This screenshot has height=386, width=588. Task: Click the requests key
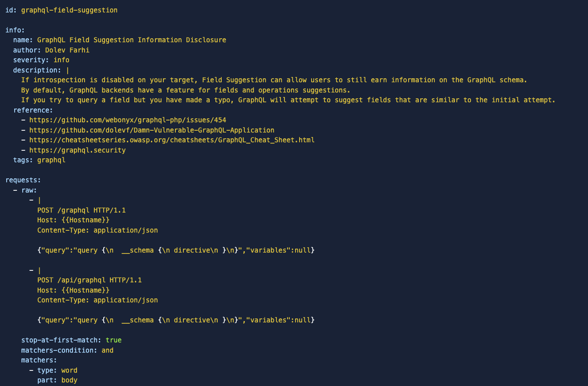[23, 180]
